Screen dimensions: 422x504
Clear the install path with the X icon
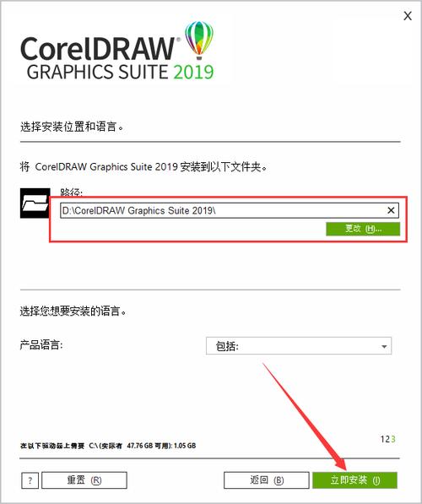391,210
